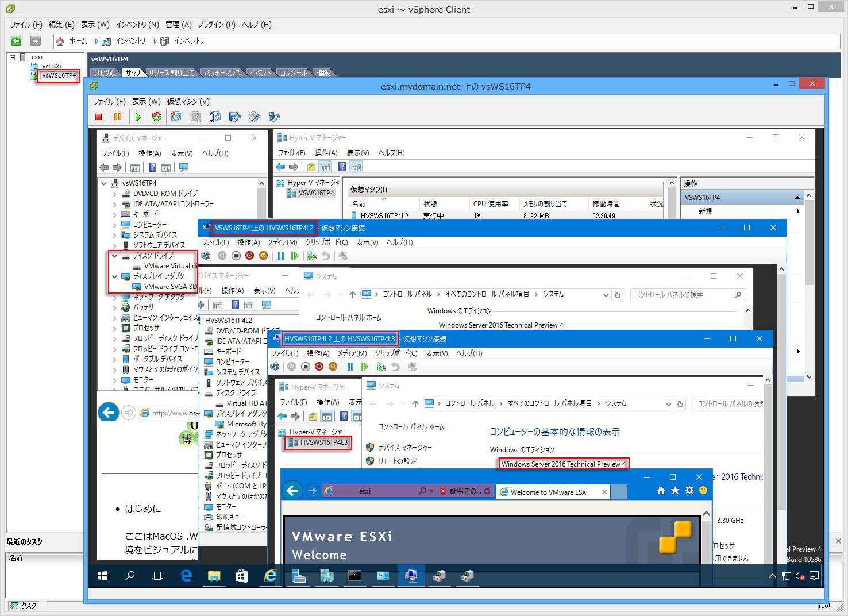
Task: Expand DVD/CD-ROM ドライブ node in vsWS16TP4 Device Manager
Action: pos(114,194)
